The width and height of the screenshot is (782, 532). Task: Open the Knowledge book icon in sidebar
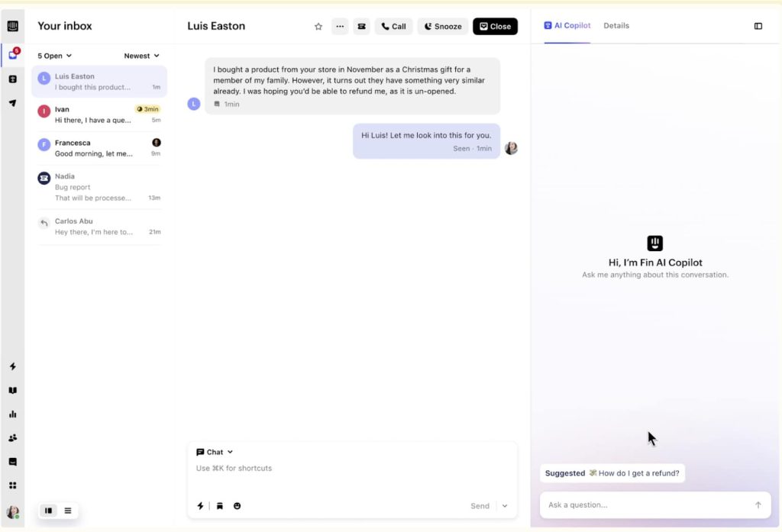tap(13, 390)
